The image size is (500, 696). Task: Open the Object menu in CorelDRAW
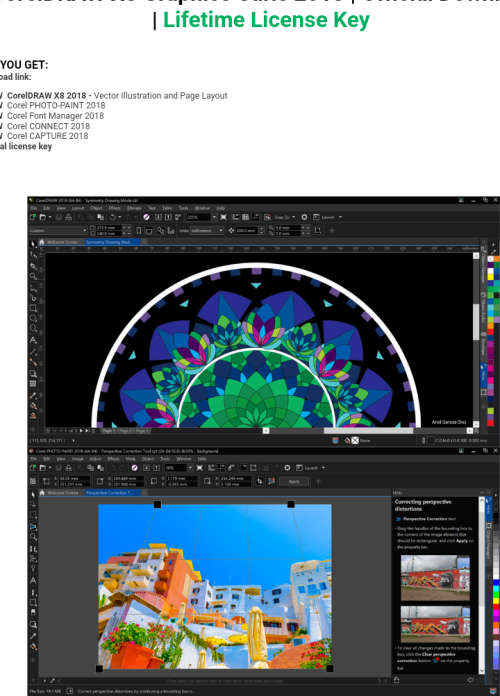[x=96, y=208]
